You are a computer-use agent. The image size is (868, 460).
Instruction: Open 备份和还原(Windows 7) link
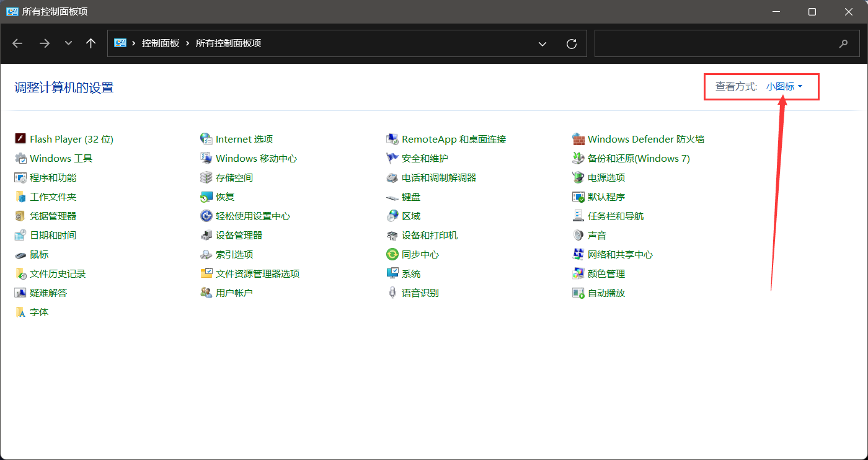(x=639, y=158)
